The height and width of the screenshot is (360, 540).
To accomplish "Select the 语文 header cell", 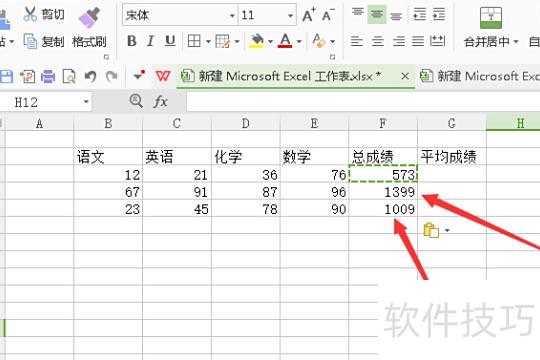I will click(108, 156).
